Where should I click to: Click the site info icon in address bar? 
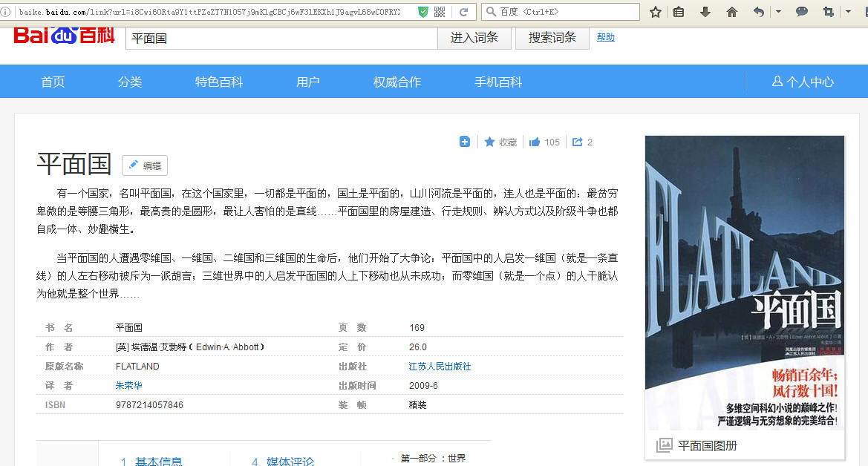click(x=5, y=12)
